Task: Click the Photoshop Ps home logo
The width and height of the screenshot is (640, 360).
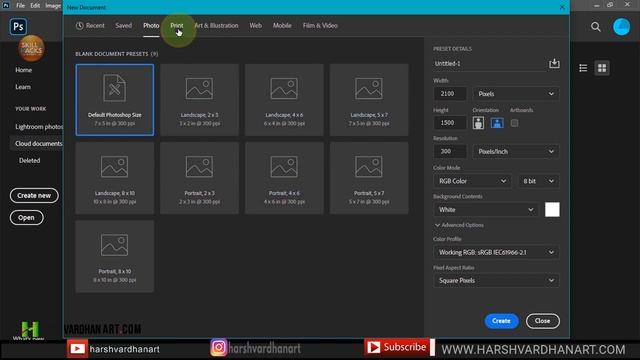Action: pyautogui.click(x=18, y=27)
